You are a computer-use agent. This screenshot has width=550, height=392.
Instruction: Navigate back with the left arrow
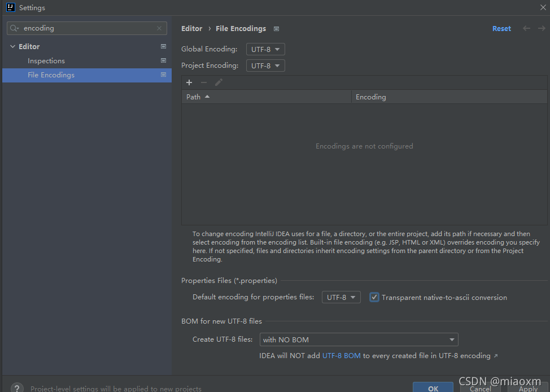click(x=526, y=28)
